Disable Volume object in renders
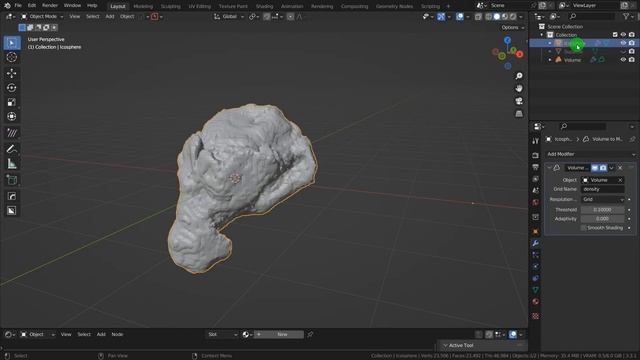Image resolution: width=640 pixels, height=360 pixels. point(632,60)
